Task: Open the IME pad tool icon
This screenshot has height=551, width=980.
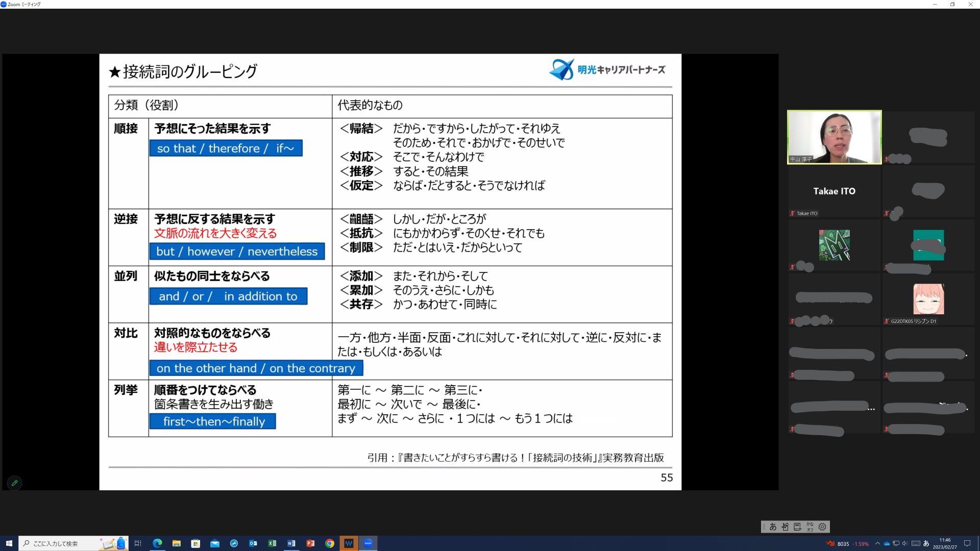Action: point(785,527)
